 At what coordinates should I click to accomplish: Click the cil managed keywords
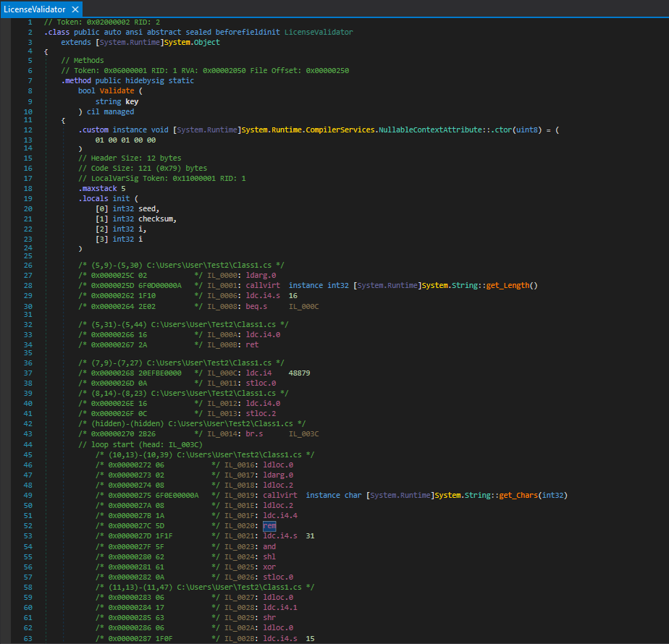[x=111, y=111]
